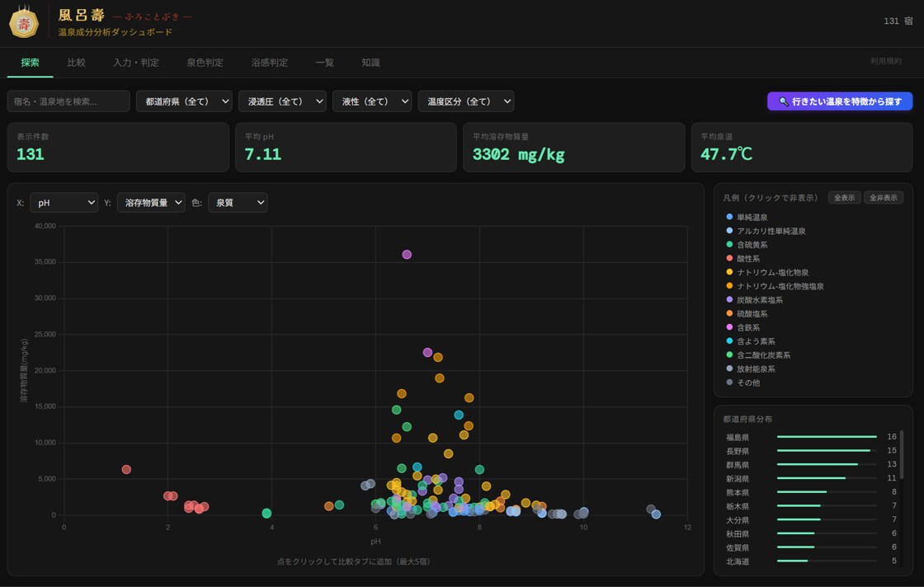The height and width of the screenshot is (587, 924).
Task: Change the X axis pH dropdown
Action: point(64,203)
